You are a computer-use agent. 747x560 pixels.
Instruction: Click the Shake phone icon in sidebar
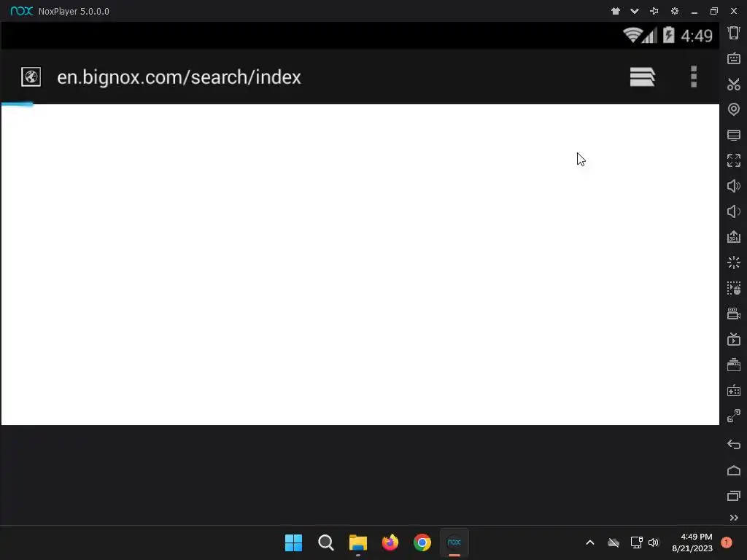[734, 33]
